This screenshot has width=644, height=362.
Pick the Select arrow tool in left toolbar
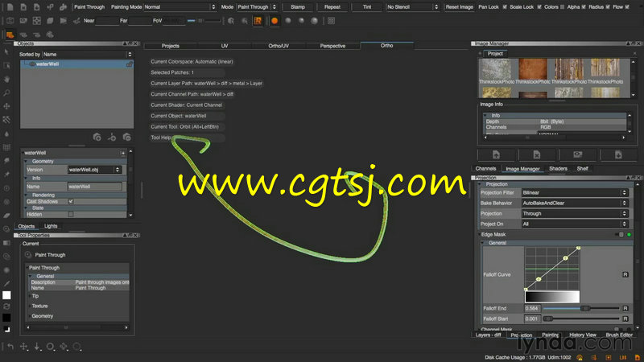click(6, 51)
